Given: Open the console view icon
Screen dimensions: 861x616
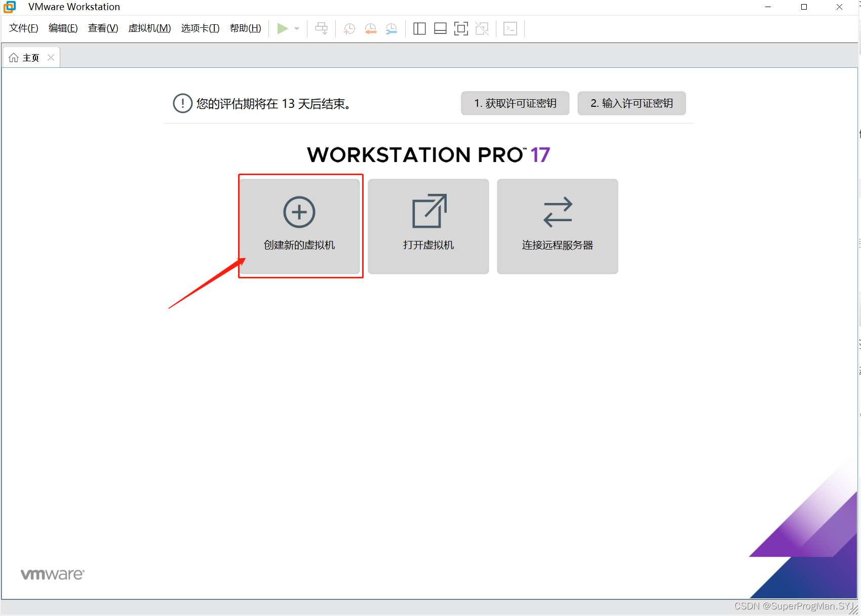Looking at the screenshot, I should tap(510, 29).
